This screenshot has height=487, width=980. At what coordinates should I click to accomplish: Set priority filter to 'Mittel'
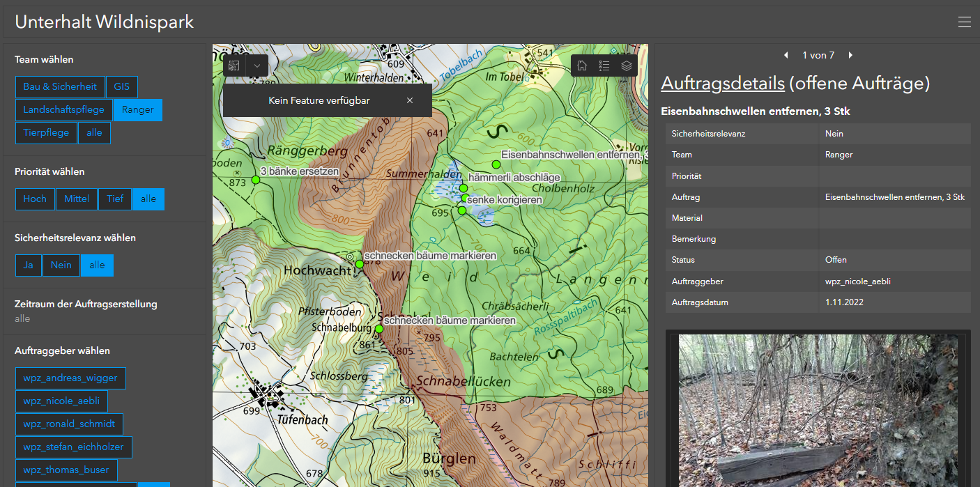click(77, 199)
